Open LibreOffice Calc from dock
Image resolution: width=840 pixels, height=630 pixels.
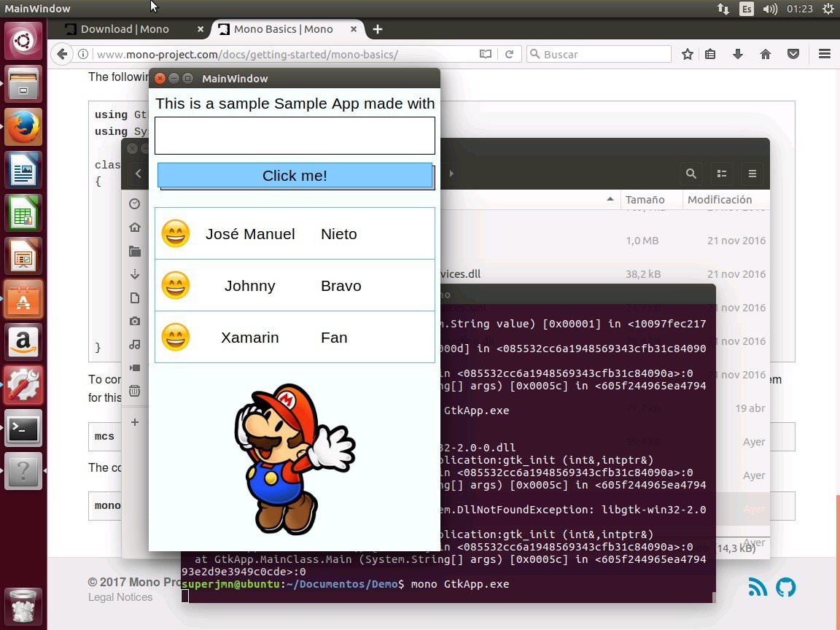click(x=23, y=213)
